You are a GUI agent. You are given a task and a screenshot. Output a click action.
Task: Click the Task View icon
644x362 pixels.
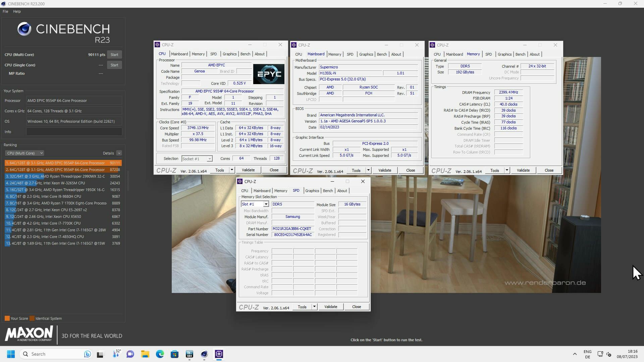coord(100,354)
